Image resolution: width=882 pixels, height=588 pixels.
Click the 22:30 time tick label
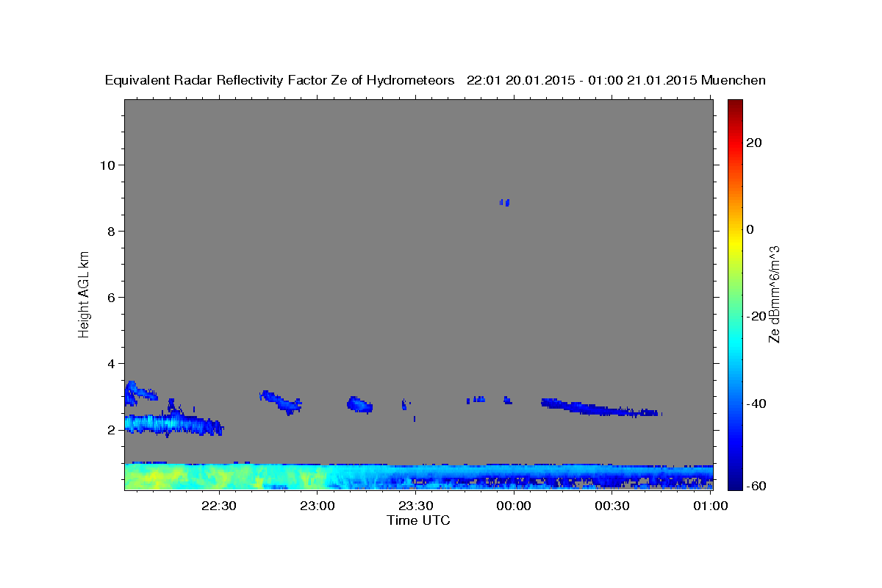pos(219,506)
